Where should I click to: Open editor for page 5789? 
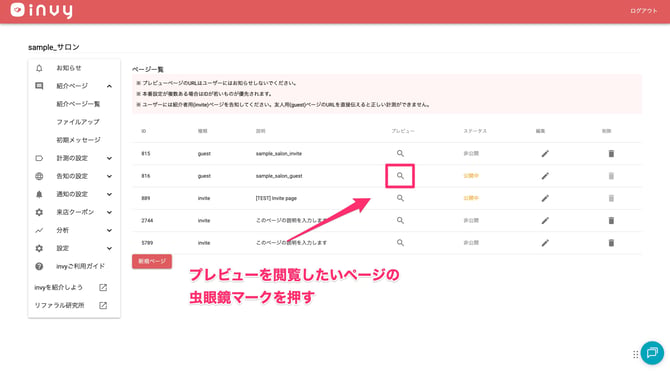pyautogui.click(x=545, y=242)
